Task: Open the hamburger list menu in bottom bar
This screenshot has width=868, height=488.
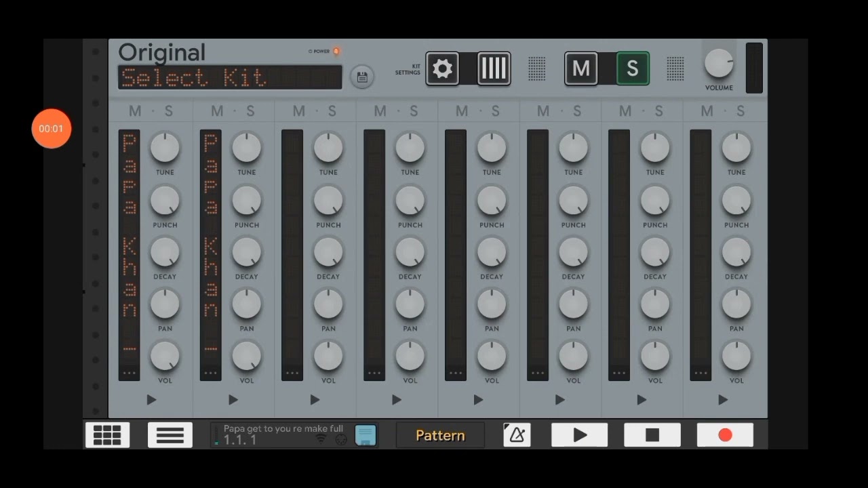Action: click(170, 435)
